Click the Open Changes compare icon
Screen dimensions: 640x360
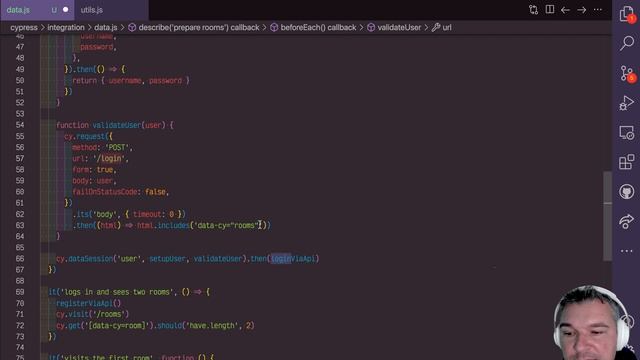click(533, 10)
